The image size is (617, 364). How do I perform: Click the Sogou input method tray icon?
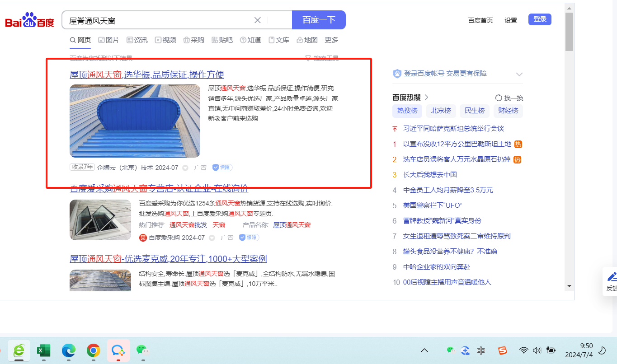click(x=502, y=350)
